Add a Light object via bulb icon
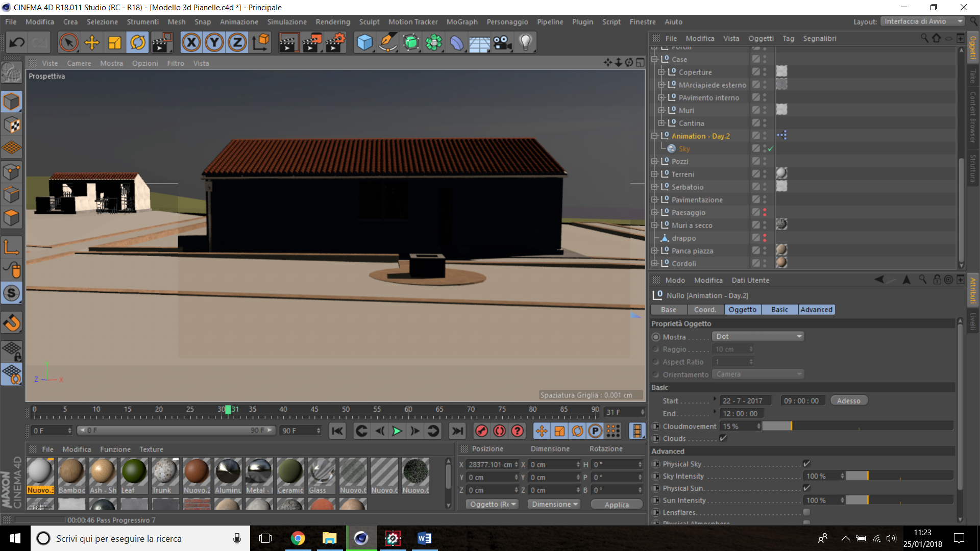Viewport: 980px width, 551px height. coord(525,42)
